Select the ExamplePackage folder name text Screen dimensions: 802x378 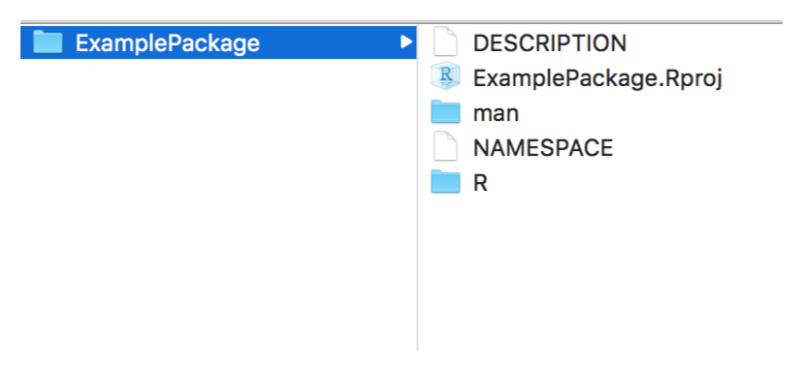click(168, 43)
